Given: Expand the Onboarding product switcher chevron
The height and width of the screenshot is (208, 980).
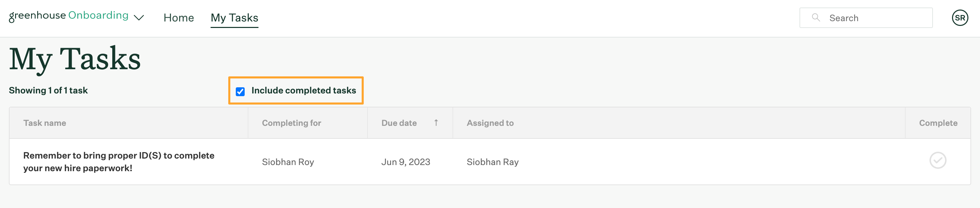Looking at the screenshot, I should click(x=139, y=17).
